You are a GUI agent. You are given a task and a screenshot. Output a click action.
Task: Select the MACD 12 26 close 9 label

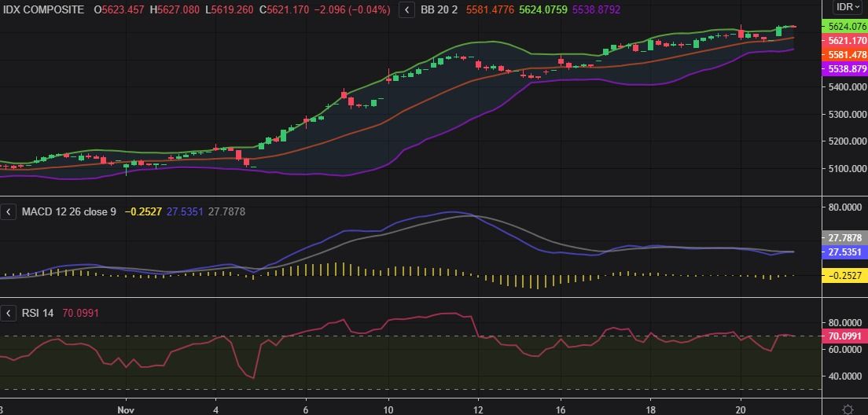[69, 212]
